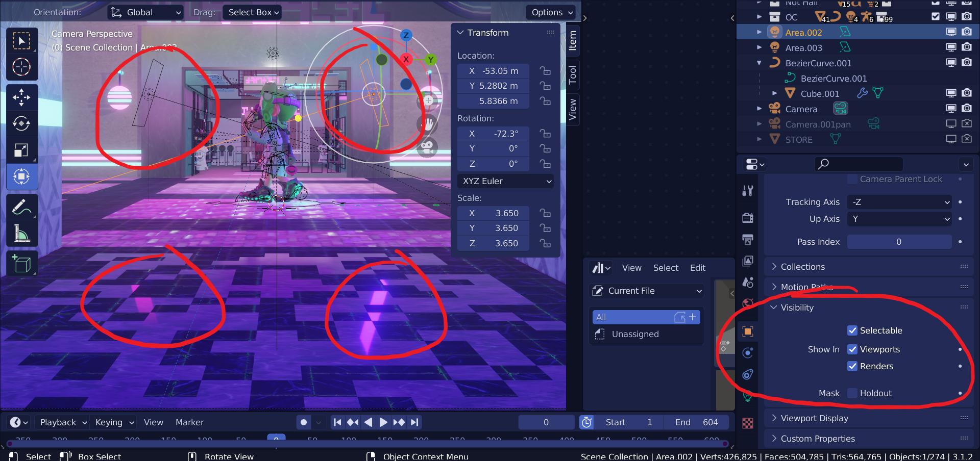Open the Output properties tab icon
Image resolution: width=980 pixels, height=461 pixels.
pos(748,239)
